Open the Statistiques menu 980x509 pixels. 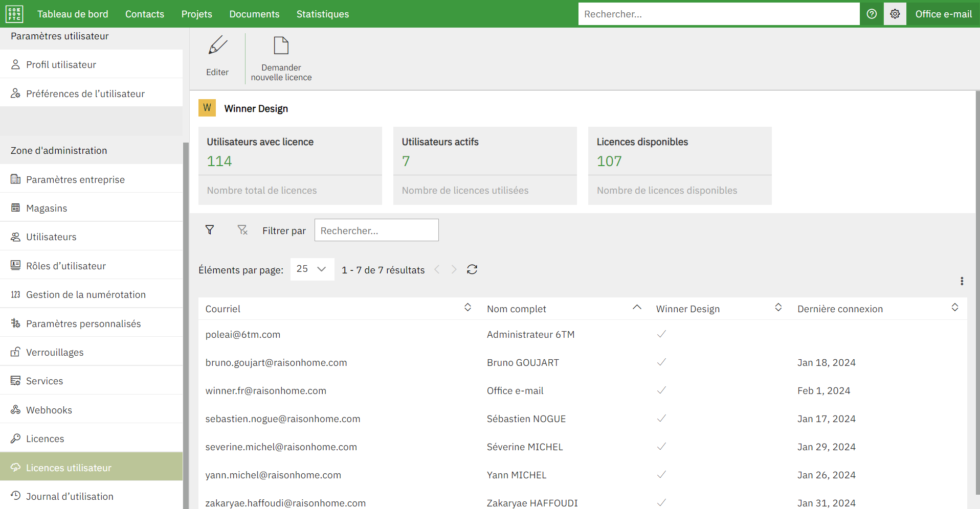tap(322, 14)
